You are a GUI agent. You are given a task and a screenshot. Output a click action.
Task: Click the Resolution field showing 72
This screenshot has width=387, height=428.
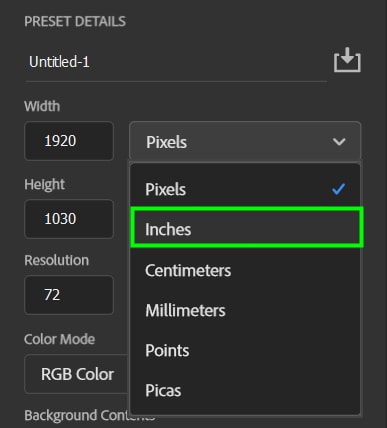[x=69, y=295]
